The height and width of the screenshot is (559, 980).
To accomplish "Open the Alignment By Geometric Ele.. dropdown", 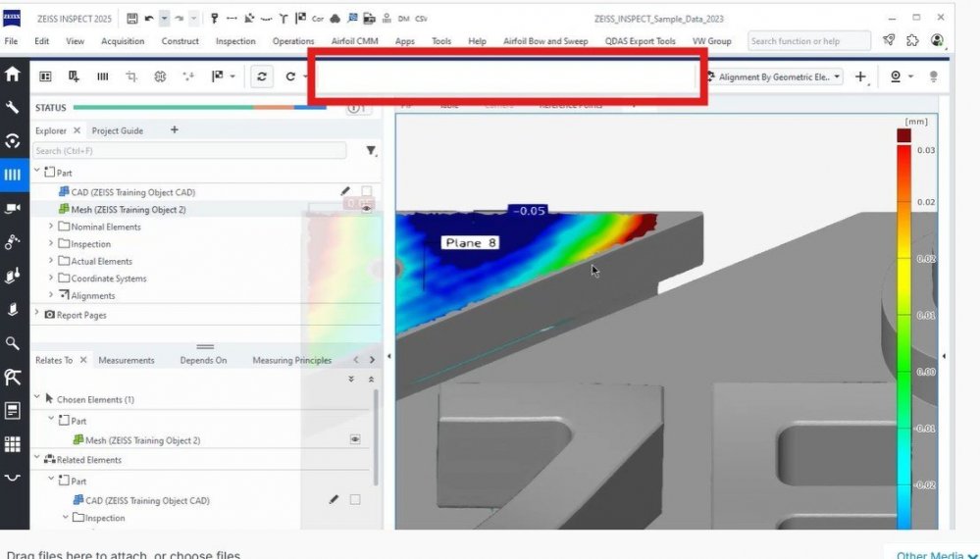I will [x=774, y=76].
